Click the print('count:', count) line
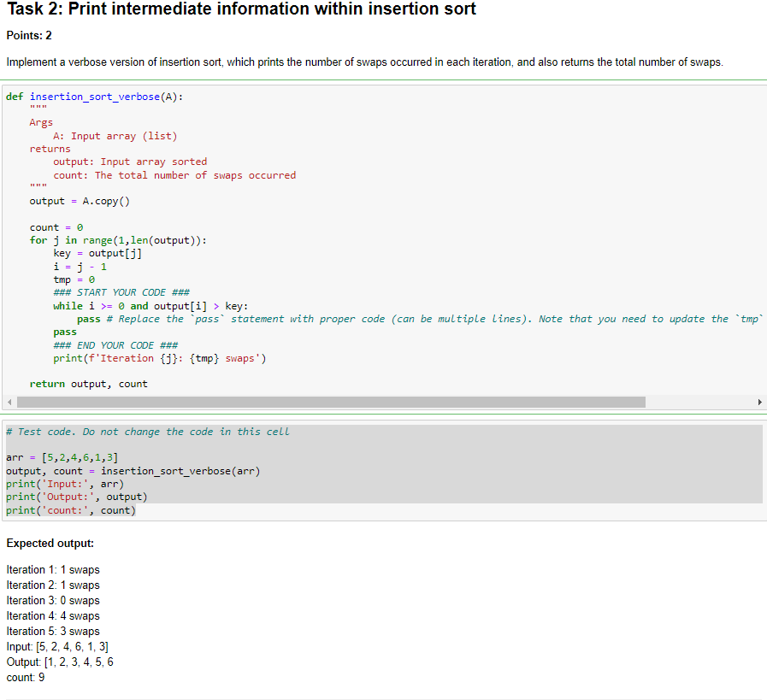 (x=71, y=510)
